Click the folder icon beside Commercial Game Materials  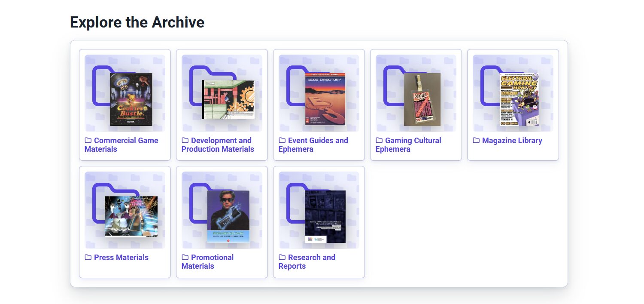(x=88, y=140)
